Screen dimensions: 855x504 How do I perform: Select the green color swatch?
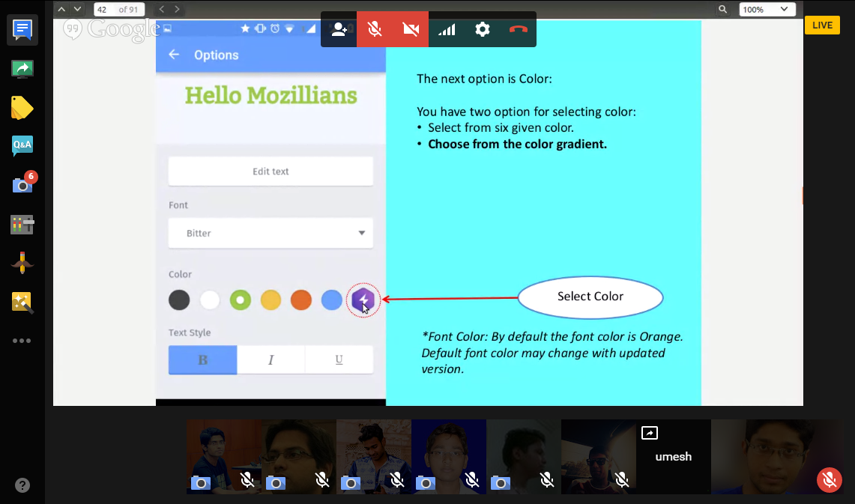pyautogui.click(x=240, y=300)
